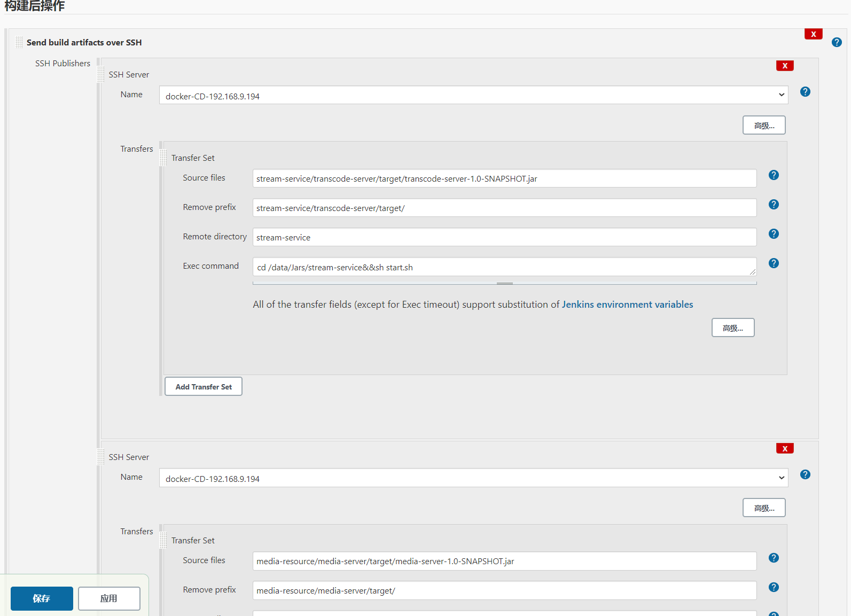851x616 pixels.
Task: Save configuration with 保存 button
Action: pos(42,598)
